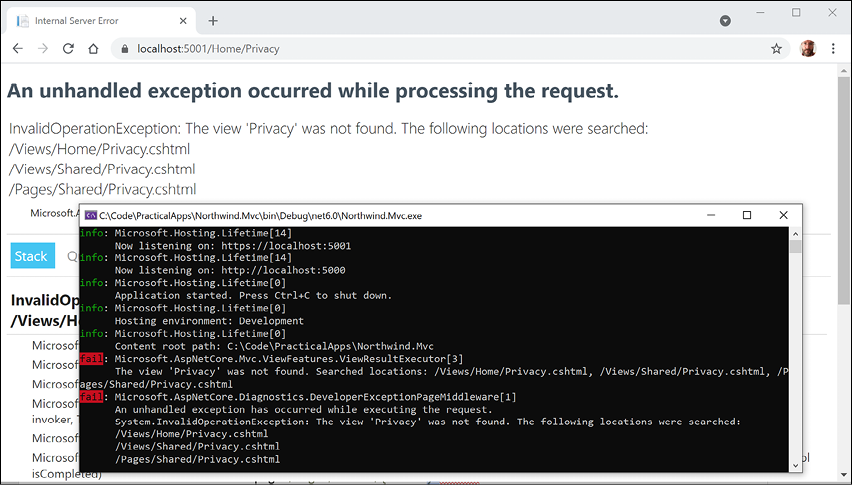852x485 pixels.
Task: View site information via the lock icon
Action: click(124, 48)
